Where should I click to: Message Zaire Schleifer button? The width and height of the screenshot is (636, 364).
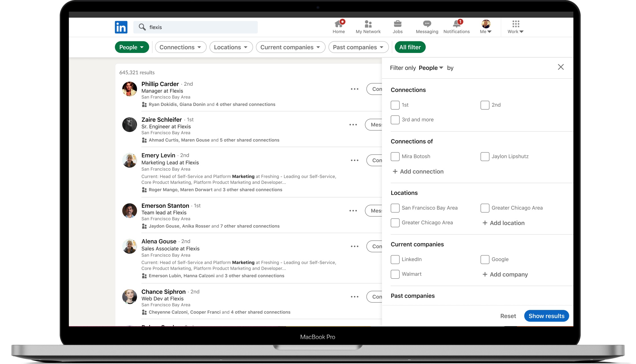374,125
